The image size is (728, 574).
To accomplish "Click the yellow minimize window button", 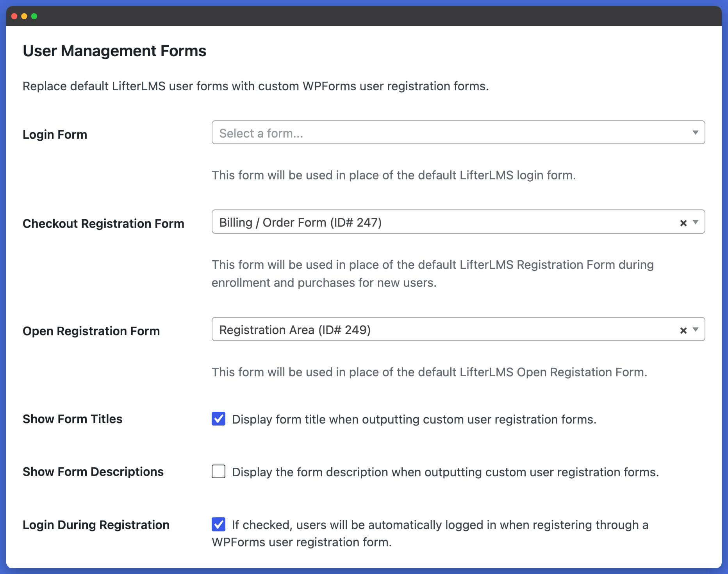I will (24, 16).
